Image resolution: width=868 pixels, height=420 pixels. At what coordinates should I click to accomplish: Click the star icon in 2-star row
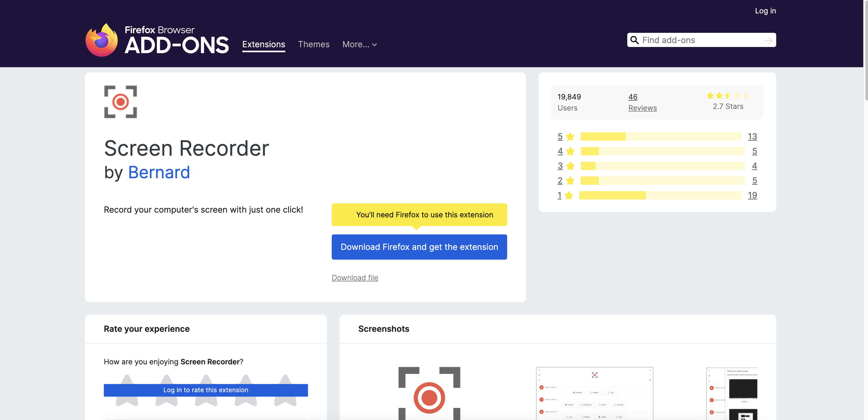570,181
